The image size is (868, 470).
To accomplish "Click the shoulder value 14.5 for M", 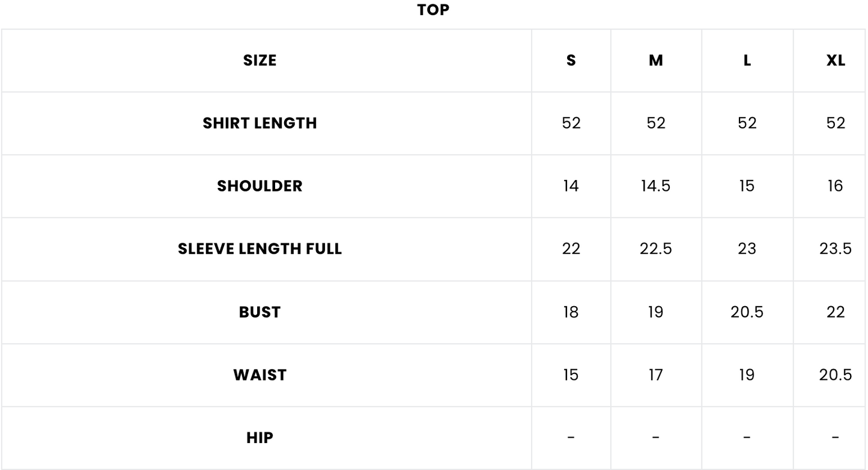I will [x=656, y=186].
